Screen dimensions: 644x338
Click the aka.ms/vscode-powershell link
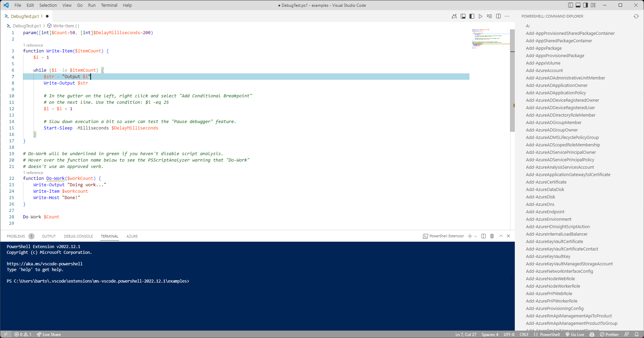tap(45, 264)
